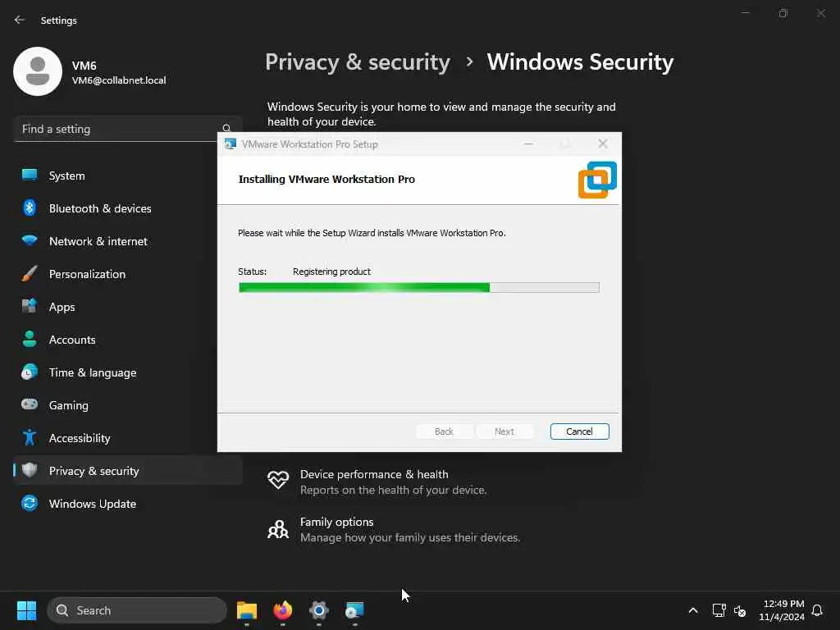
Task: Switch to VMware installer taskbar icon
Action: click(354, 610)
